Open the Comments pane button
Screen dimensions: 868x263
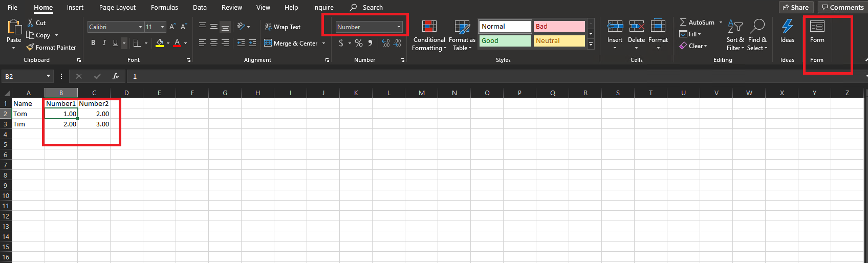(842, 7)
